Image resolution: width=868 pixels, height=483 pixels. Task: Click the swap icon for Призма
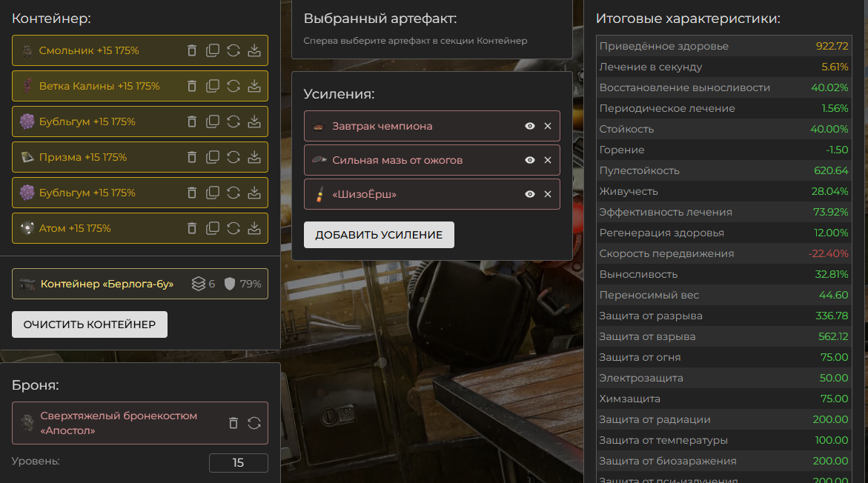pyautogui.click(x=233, y=157)
